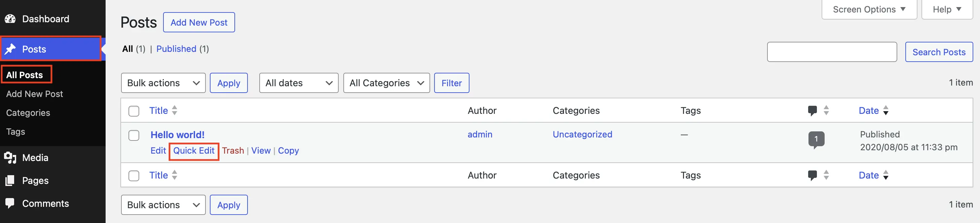Check the select-all posts checkbox
This screenshot has width=980, height=223.
click(134, 110)
